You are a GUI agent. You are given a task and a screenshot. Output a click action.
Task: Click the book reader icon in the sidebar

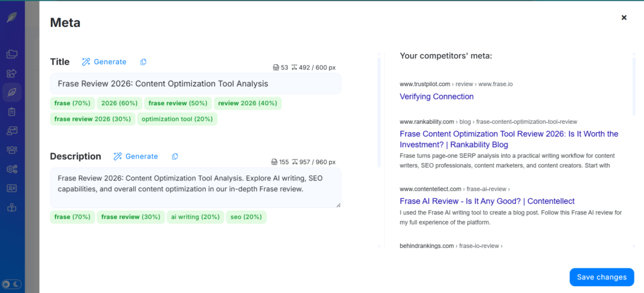click(12, 207)
